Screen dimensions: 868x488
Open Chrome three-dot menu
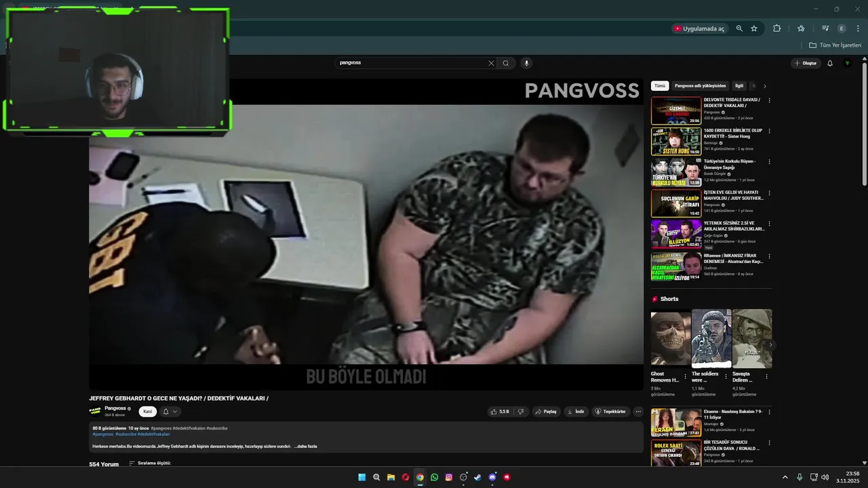click(x=856, y=28)
